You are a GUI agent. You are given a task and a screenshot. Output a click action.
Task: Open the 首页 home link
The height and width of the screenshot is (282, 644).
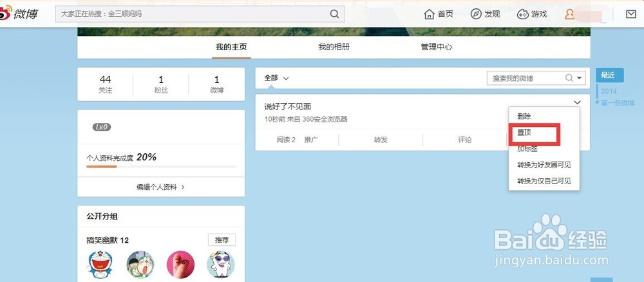(x=438, y=14)
